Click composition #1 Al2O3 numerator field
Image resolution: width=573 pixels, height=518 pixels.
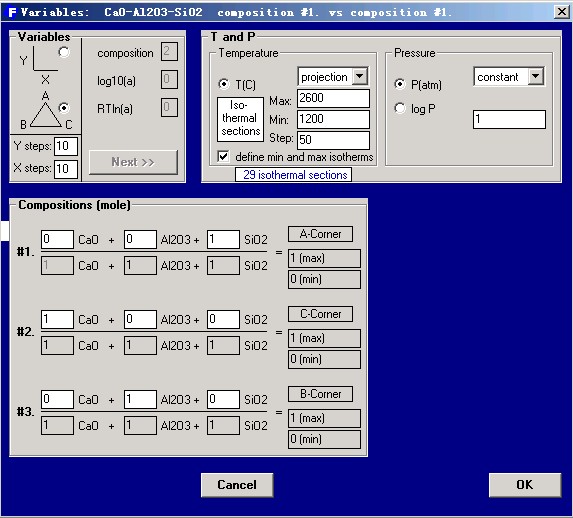[x=140, y=239]
